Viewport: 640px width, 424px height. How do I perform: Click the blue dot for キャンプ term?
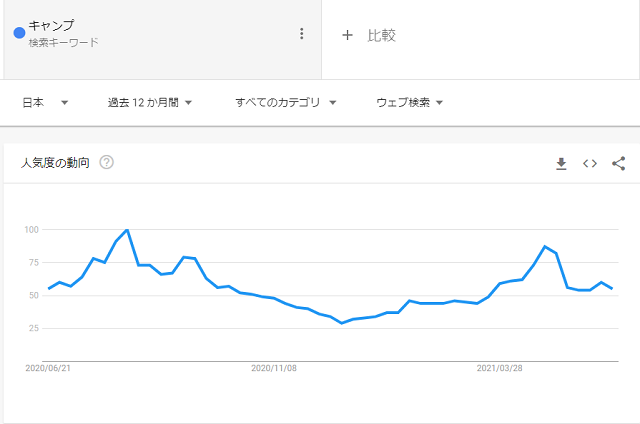pos(19,33)
